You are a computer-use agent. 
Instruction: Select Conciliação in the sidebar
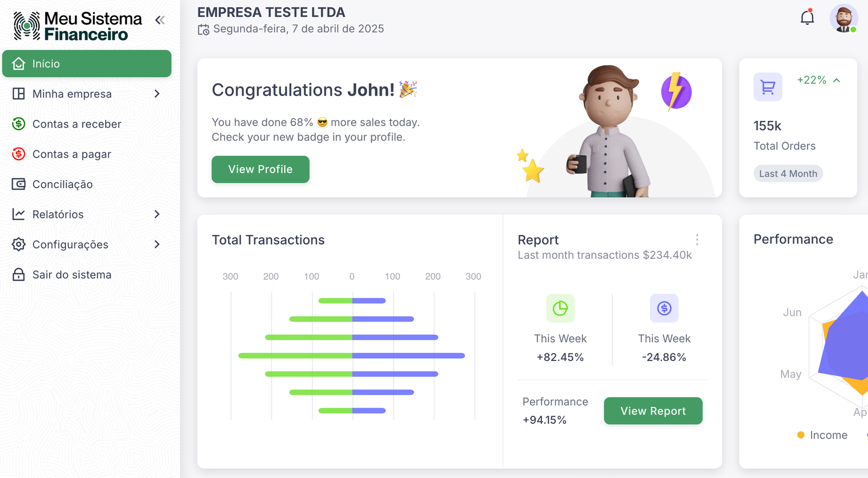[62, 184]
